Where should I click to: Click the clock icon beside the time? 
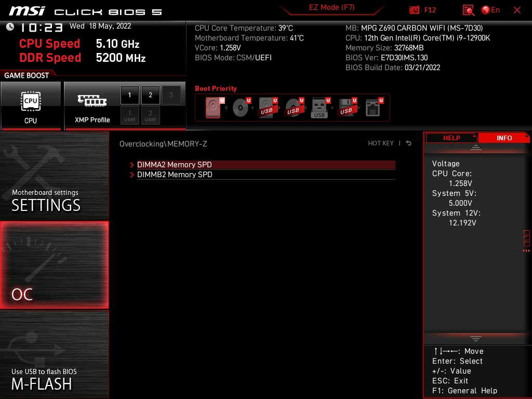10,27
